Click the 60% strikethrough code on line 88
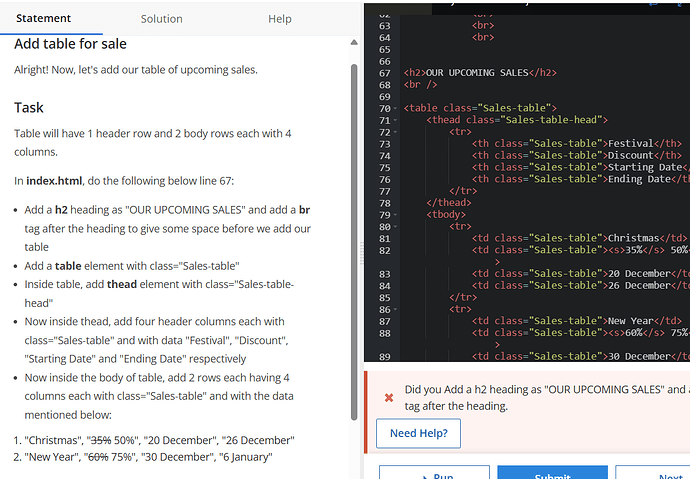The width and height of the screenshot is (690, 479). 636,333
